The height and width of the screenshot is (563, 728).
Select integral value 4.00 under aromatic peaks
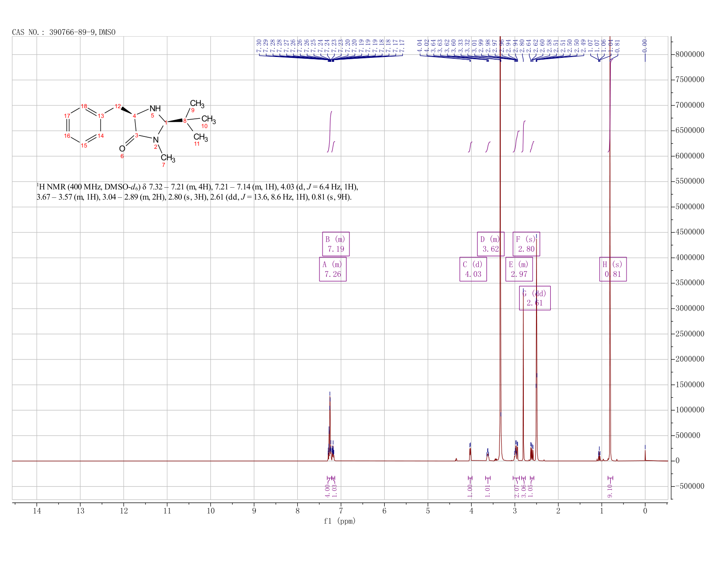coord(327,491)
